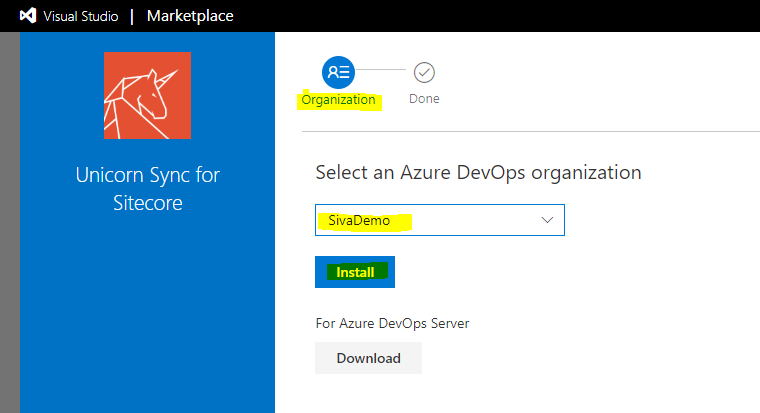Click the Download button
Viewport: 760px width, 413px height.
pyautogui.click(x=368, y=358)
